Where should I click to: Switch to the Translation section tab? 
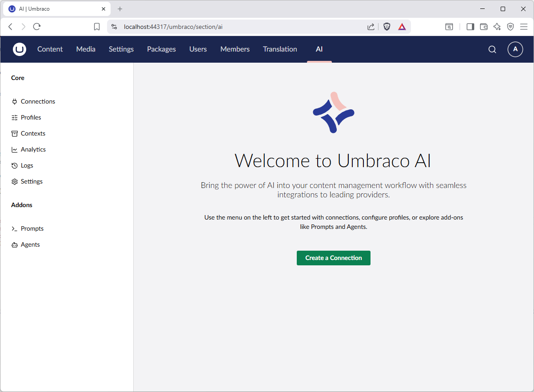[280, 49]
